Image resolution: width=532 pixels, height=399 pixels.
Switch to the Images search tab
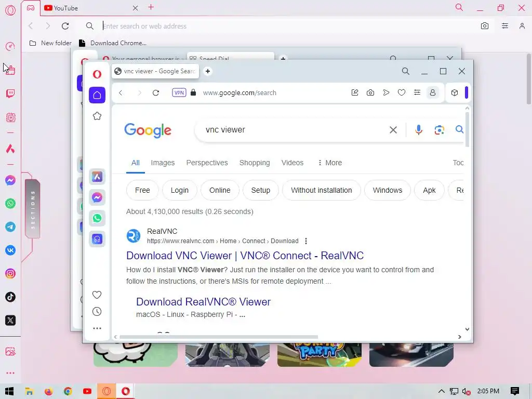point(163,163)
